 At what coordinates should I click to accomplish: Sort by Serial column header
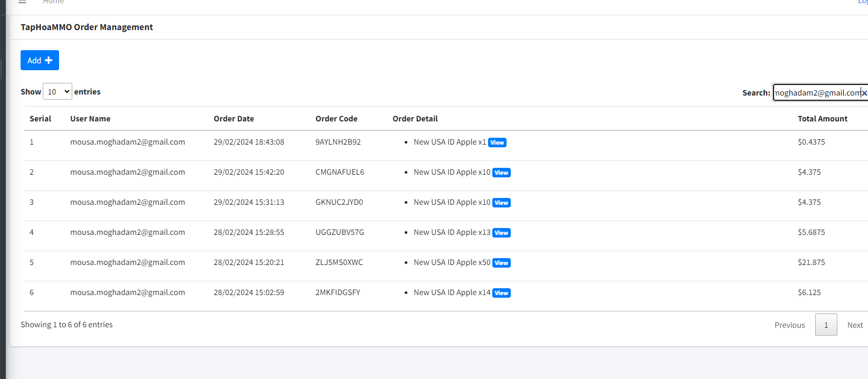(x=40, y=119)
